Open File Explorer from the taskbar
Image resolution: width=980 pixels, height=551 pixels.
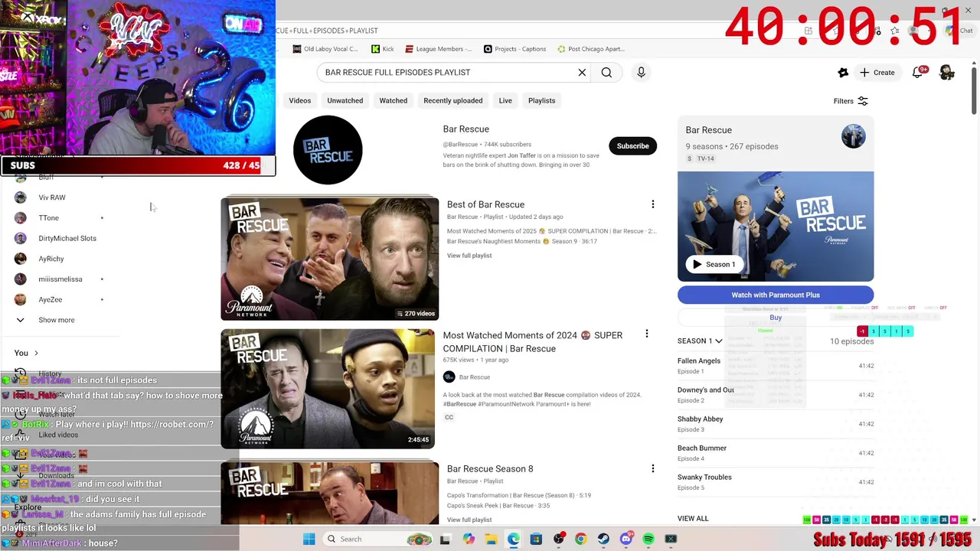pyautogui.click(x=491, y=539)
